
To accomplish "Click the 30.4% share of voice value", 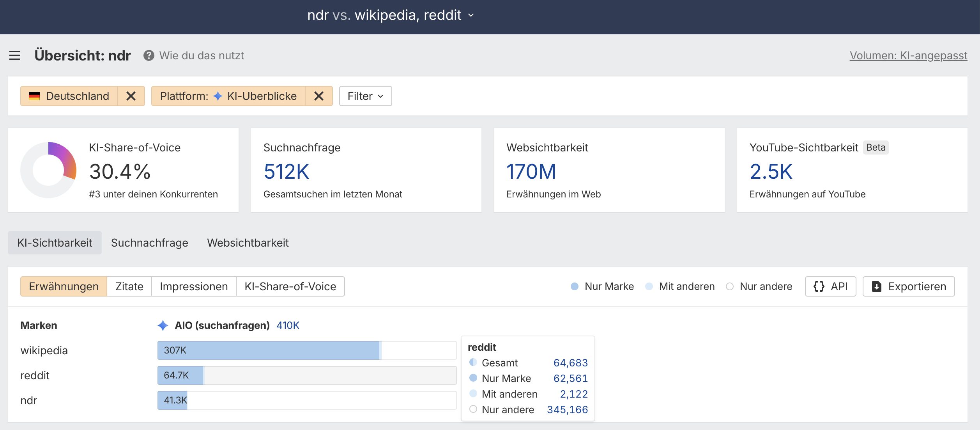I will point(120,171).
